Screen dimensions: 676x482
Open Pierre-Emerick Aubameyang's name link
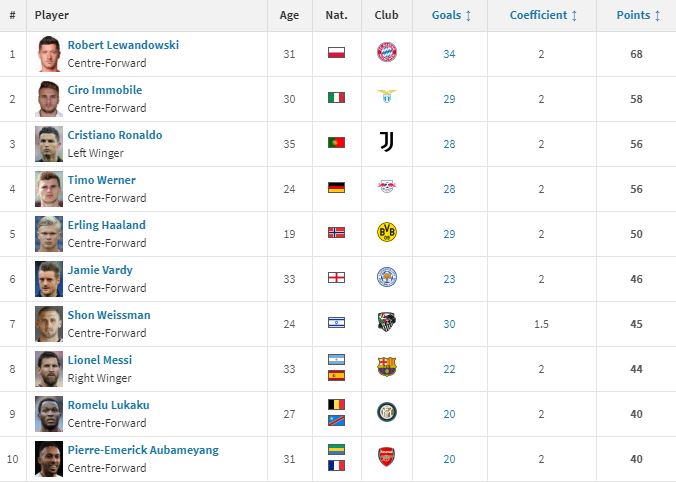[143, 450]
